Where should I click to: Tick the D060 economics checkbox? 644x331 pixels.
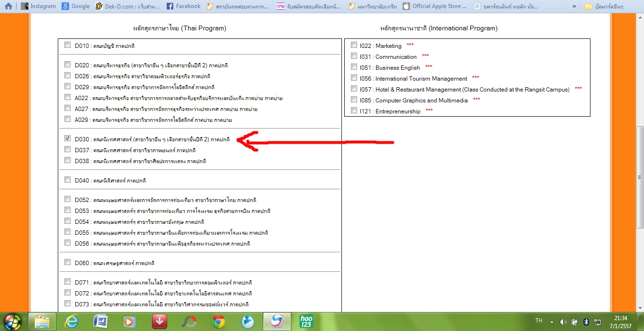click(x=67, y=262)
